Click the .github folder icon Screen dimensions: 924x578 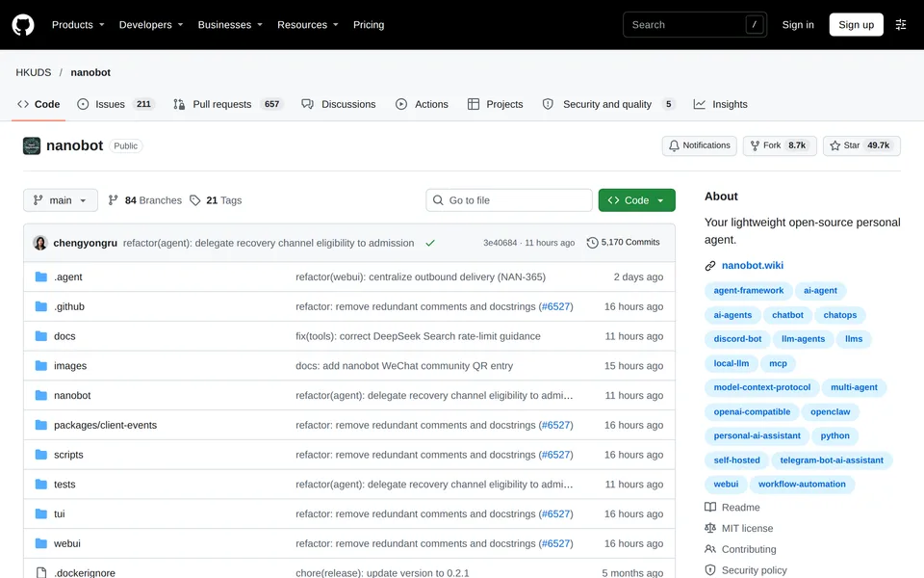click(x=40, y=306)
